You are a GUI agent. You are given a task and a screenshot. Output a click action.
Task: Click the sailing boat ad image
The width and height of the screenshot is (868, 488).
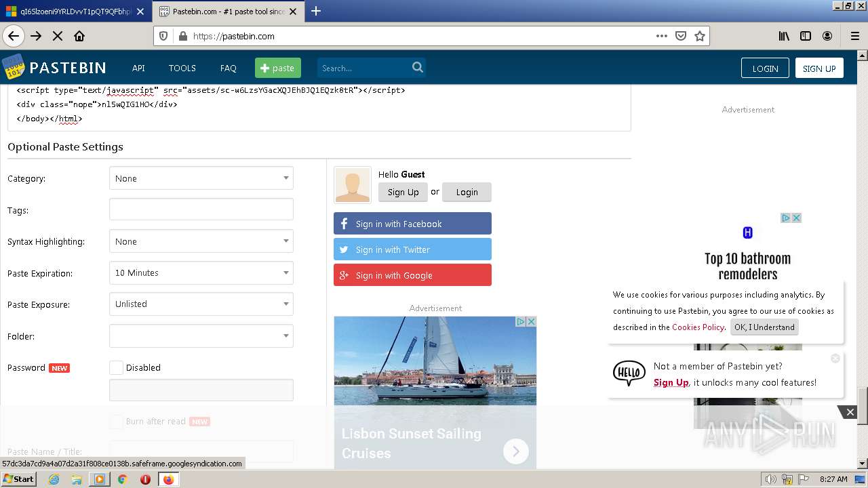435,361
